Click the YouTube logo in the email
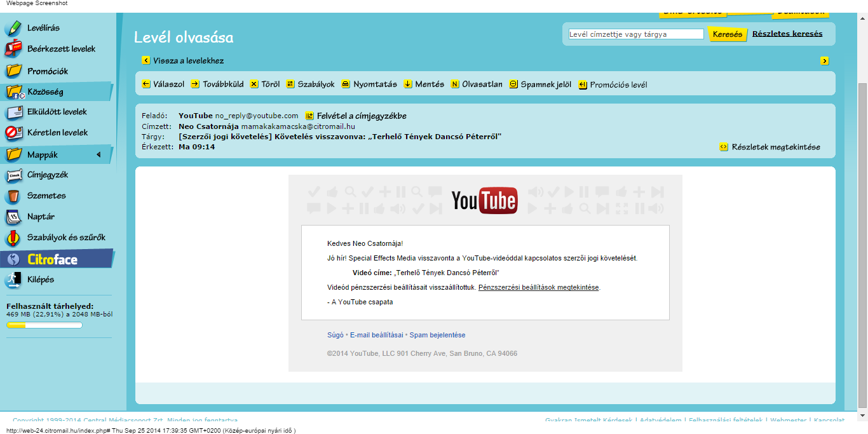Viewport: 868px width, 434px height. pos(484,201)
